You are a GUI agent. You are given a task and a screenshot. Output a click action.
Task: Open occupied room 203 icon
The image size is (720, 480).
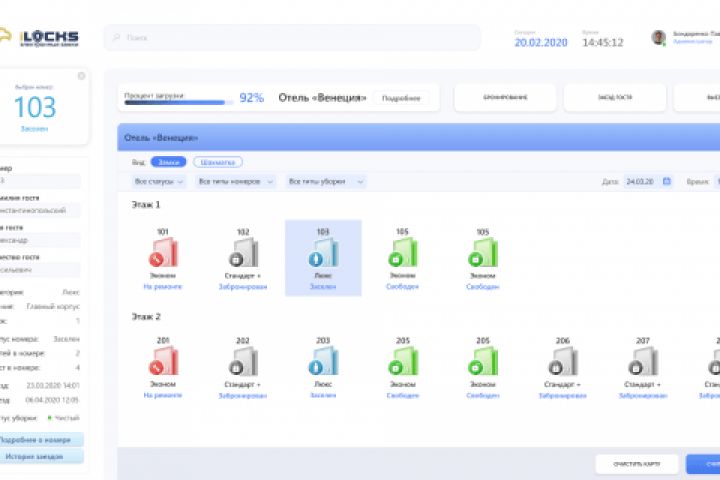(323, 361)
